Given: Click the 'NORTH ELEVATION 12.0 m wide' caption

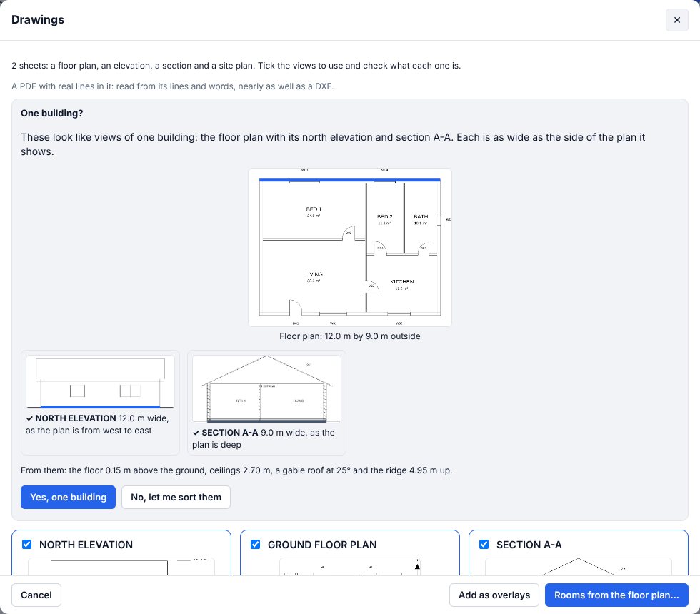Looking at the screenshot, I should (97, 424).
